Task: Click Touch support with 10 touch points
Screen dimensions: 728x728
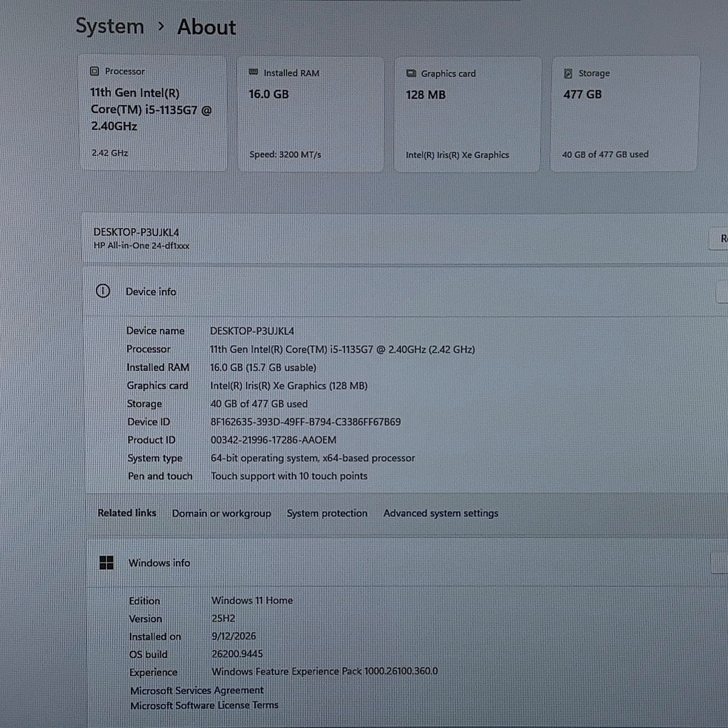Action: click(x=289, y=476)
